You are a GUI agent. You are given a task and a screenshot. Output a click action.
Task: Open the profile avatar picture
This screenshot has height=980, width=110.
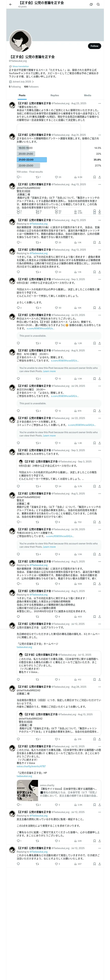coord(21,41)
